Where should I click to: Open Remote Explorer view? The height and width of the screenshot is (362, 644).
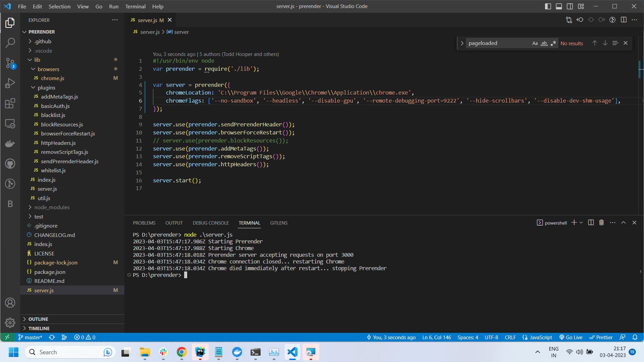point(10,124)
